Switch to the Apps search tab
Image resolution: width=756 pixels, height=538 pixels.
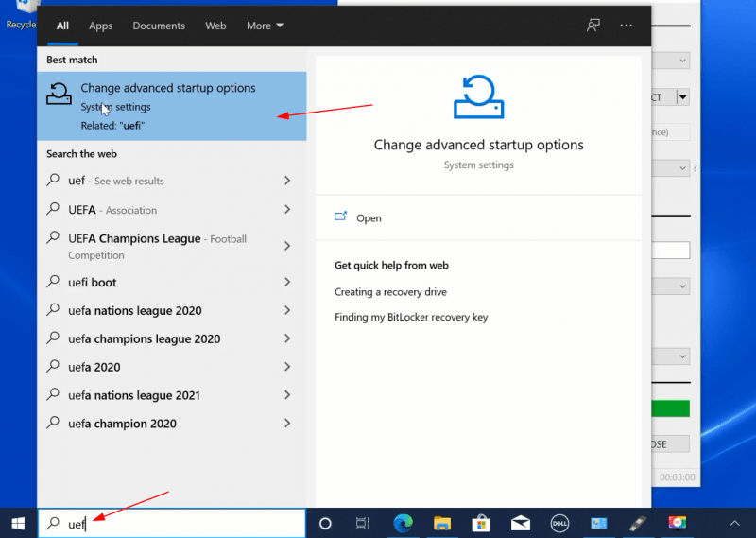click(100, 26)
